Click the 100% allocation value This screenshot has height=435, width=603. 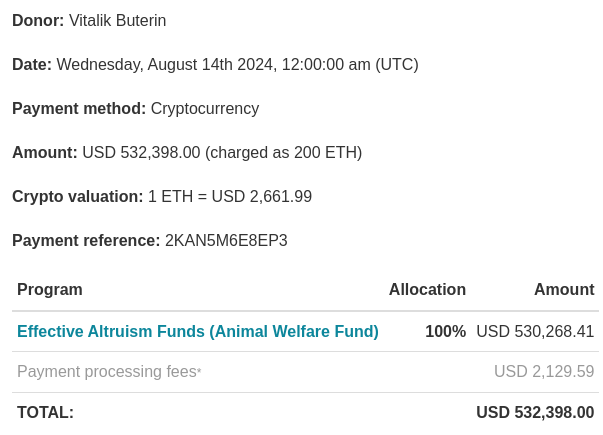pyautogui.click(x=445, y=332)
